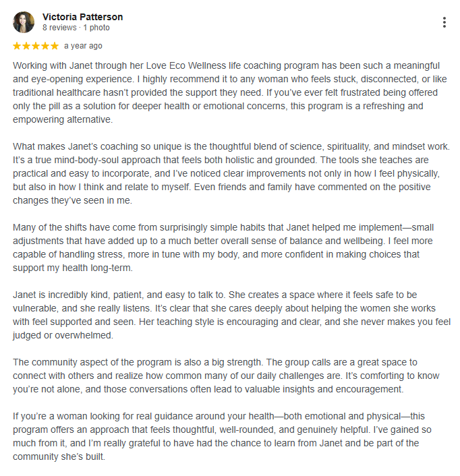Viewport: 460px width, 476px height.
Task: Click the second gold rating star
Action: point(26,46)
